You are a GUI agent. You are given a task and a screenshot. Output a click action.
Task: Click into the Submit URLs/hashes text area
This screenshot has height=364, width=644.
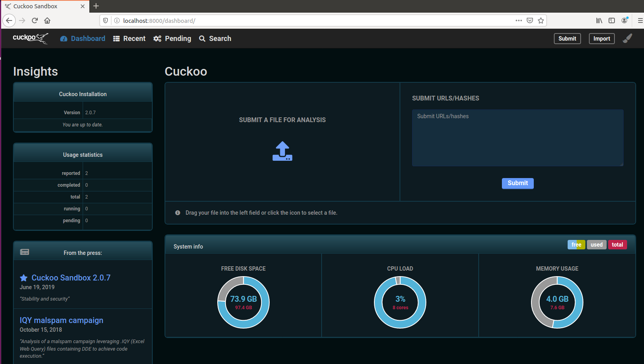[518, 138]
